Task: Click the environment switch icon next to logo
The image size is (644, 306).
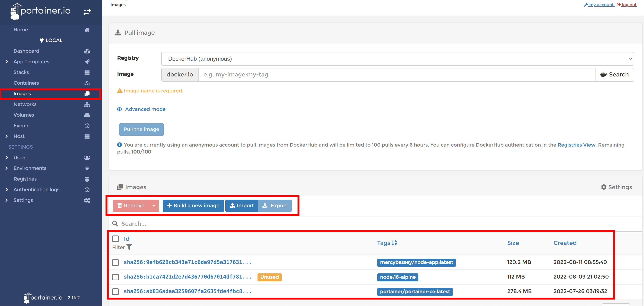Action: [x=87, y=12]
